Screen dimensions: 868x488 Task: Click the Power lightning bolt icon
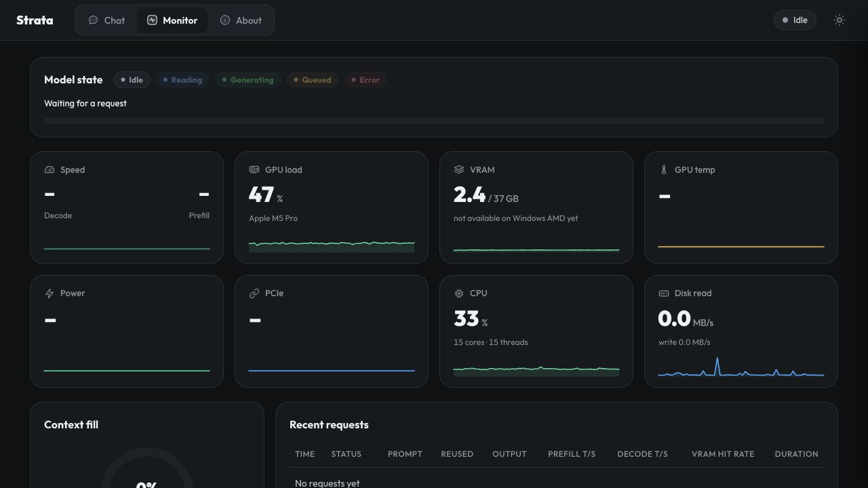pos(50,293)
